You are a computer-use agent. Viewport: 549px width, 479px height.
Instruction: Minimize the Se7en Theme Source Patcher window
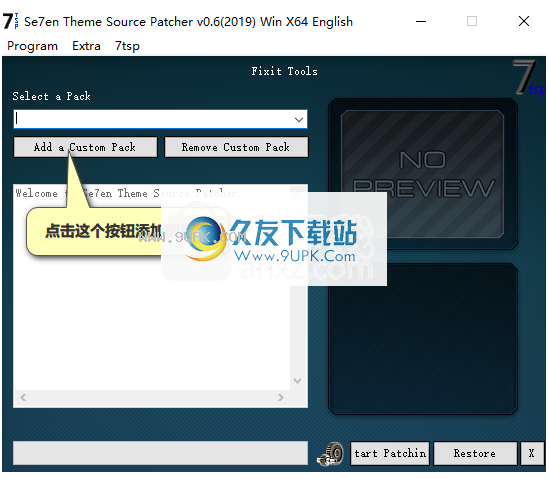(421, 21)
